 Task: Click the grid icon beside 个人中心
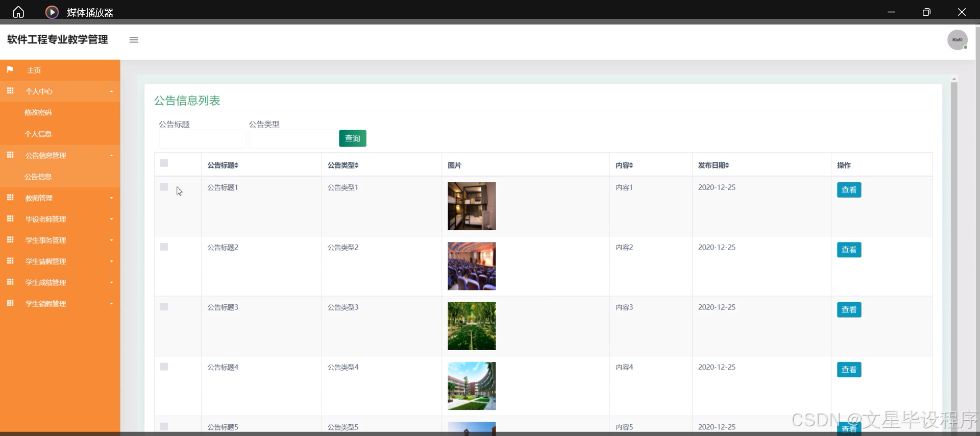pos(10,91)
